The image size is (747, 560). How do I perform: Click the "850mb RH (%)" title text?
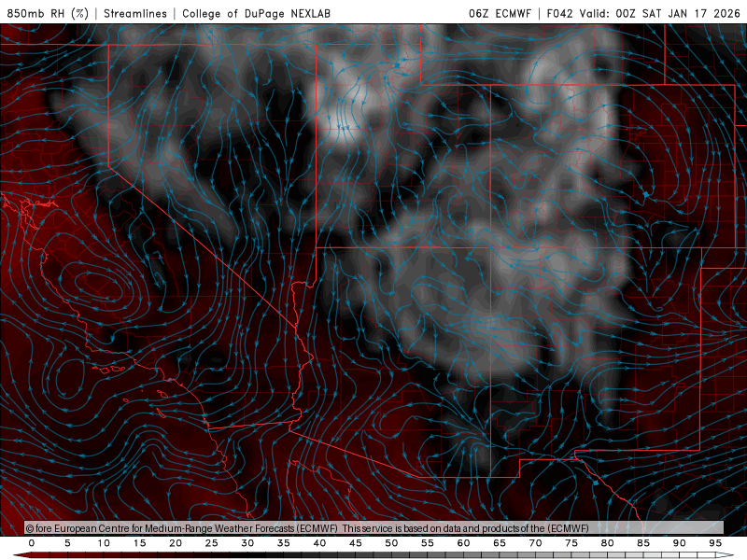[48, 13]
